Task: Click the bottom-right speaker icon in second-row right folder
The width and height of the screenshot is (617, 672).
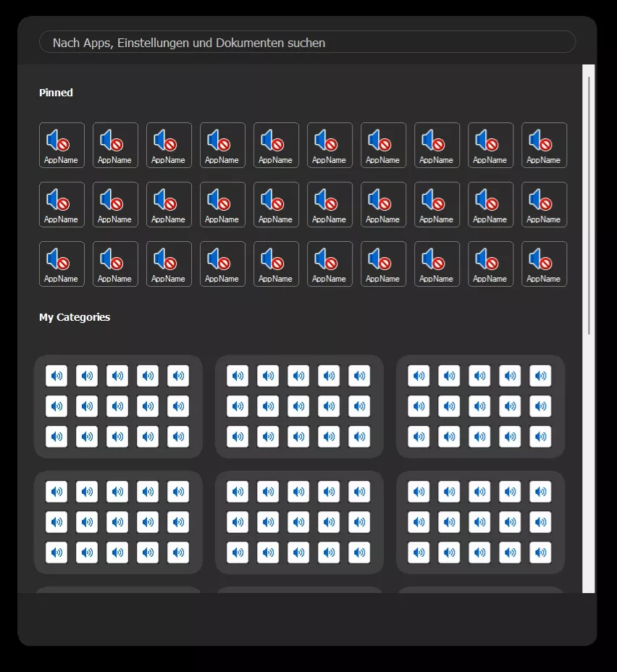Action: coord(540,552)
